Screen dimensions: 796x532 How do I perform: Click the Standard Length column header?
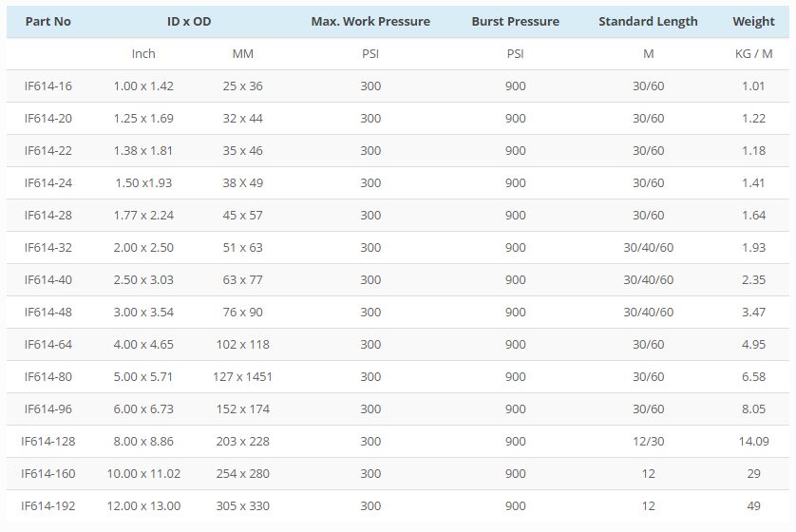648,21
